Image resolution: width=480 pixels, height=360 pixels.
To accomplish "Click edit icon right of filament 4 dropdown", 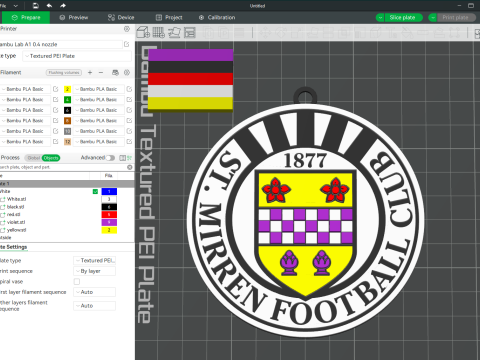I will tap(129, 100).
